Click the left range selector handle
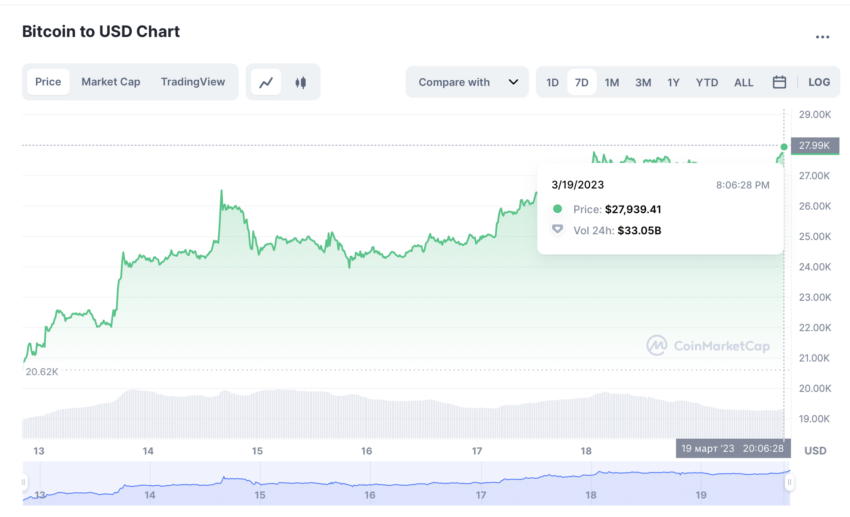This screenshot has width=850, height=517. (23, 482)
